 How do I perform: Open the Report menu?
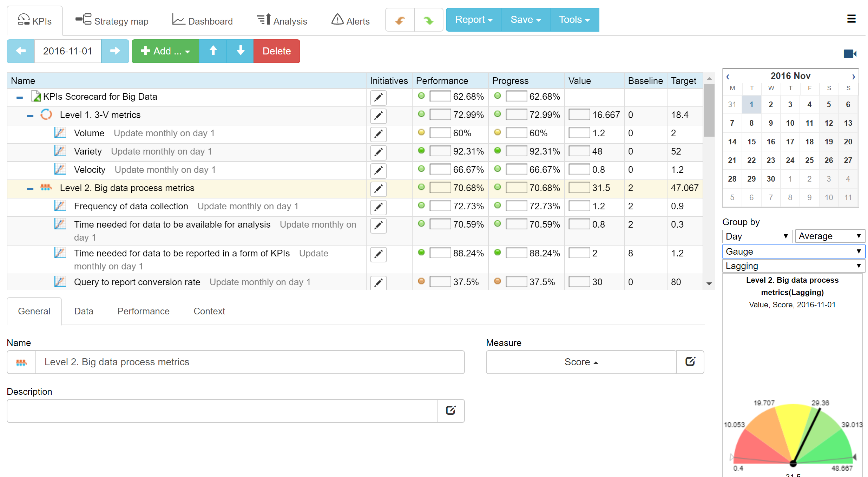[x=473, y=20]
